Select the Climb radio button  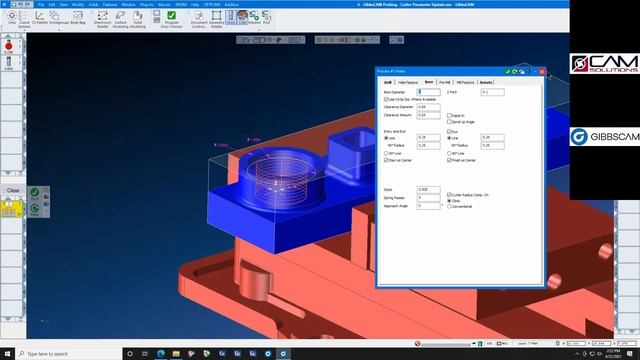pos(449,201)
